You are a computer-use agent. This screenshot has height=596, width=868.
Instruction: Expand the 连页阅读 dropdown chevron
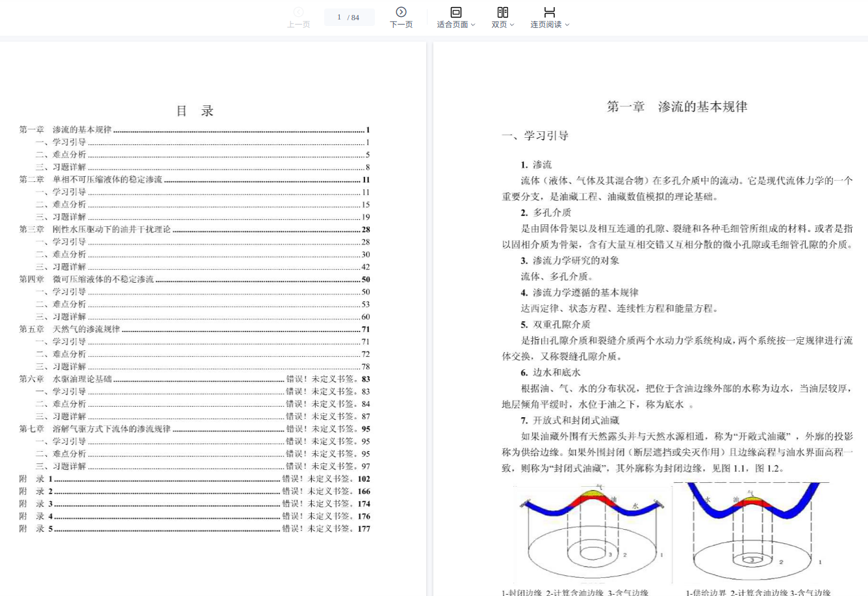567,25
